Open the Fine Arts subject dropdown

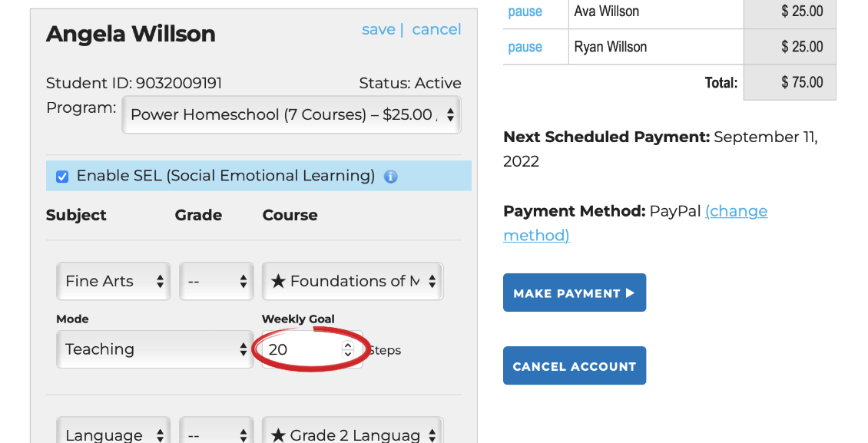coord(114,282)
